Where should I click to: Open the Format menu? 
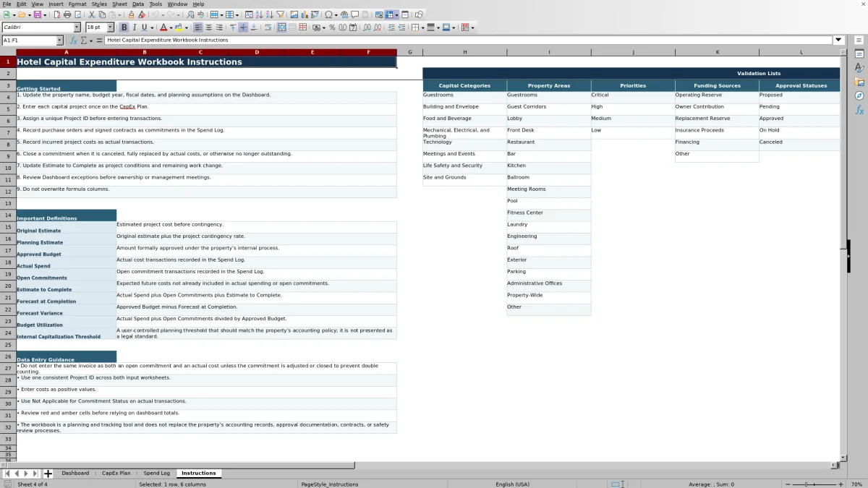pos(77,4)
